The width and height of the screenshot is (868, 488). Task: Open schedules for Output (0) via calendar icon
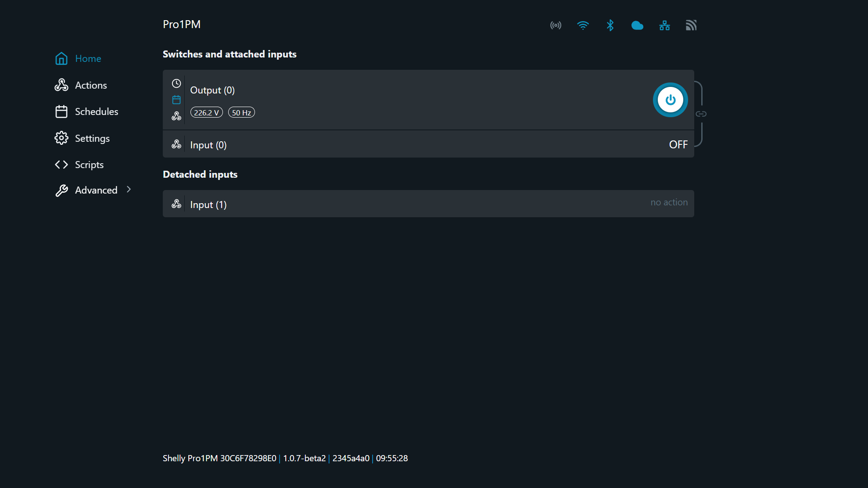(x=176, y=100)
